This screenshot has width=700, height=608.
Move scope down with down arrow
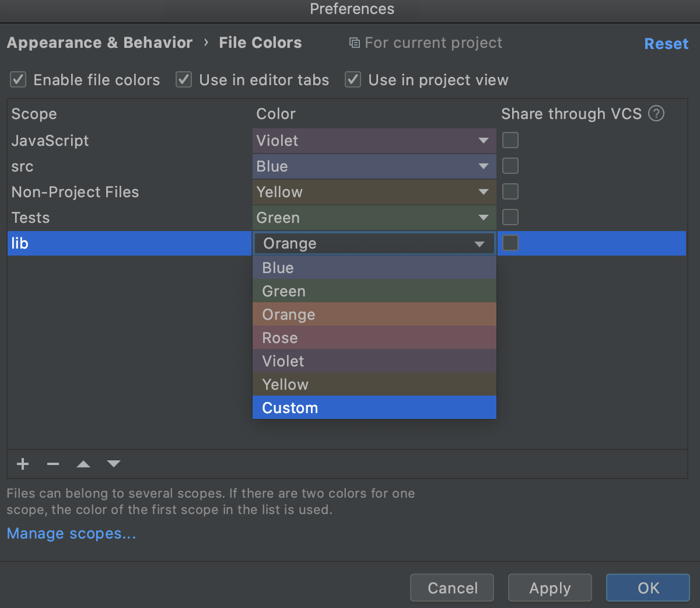click(114, 464)
